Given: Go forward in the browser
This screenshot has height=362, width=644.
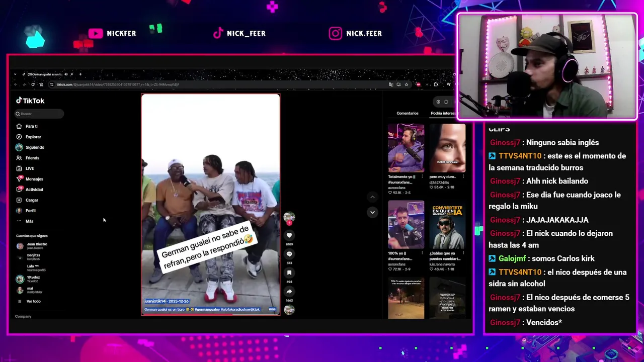Looking at the screenshot, I should pos(25,84).
